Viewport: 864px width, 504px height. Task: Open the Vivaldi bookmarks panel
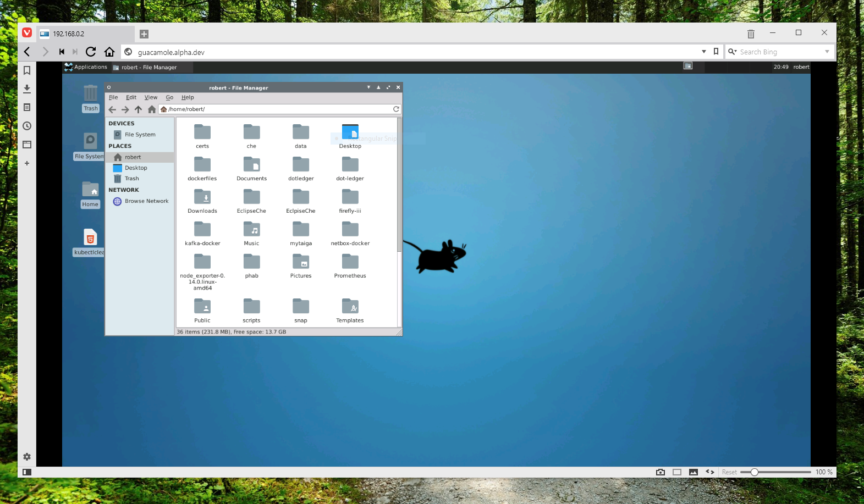(x=26, y=70)
